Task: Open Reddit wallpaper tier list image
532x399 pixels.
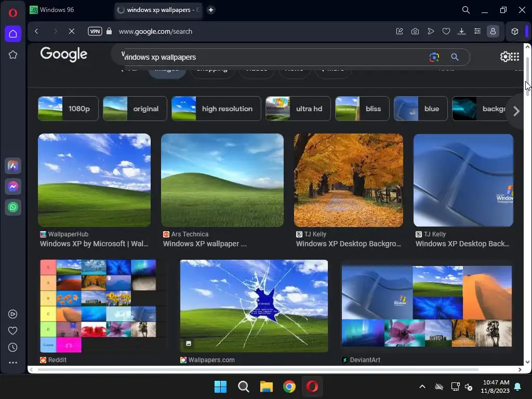Action: [103, 306]
